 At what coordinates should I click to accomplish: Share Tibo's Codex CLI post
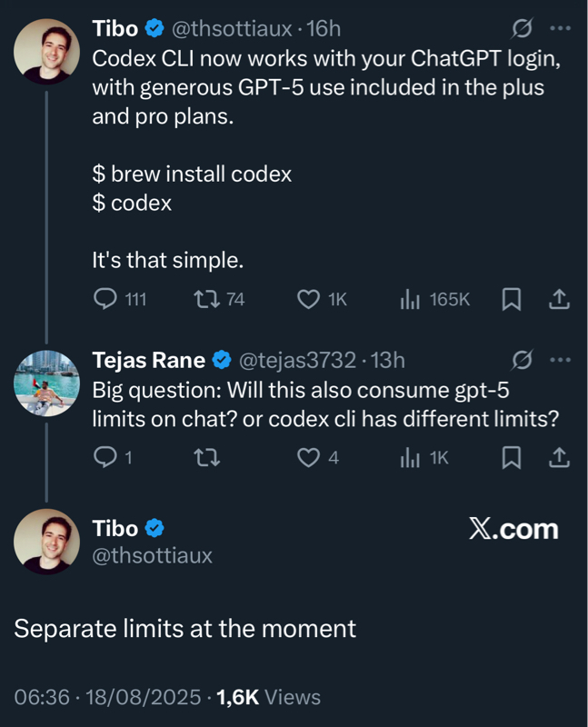(x=560, y=299)
